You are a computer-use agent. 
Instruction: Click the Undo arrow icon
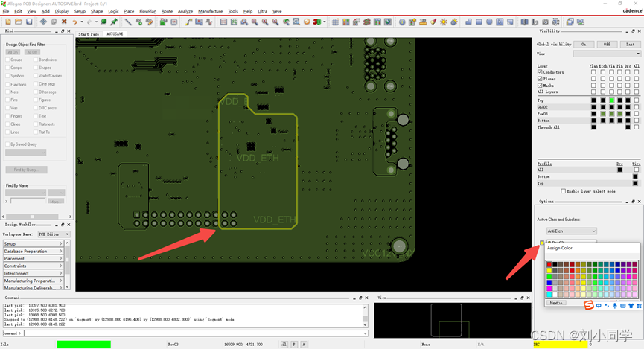[75, 22]
